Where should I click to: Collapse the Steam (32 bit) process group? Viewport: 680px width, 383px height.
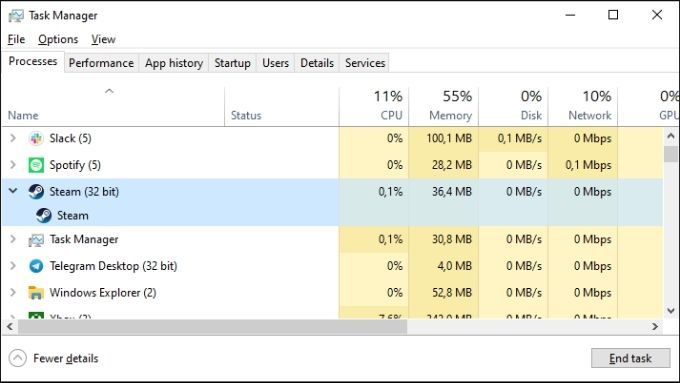click(13, 191)
